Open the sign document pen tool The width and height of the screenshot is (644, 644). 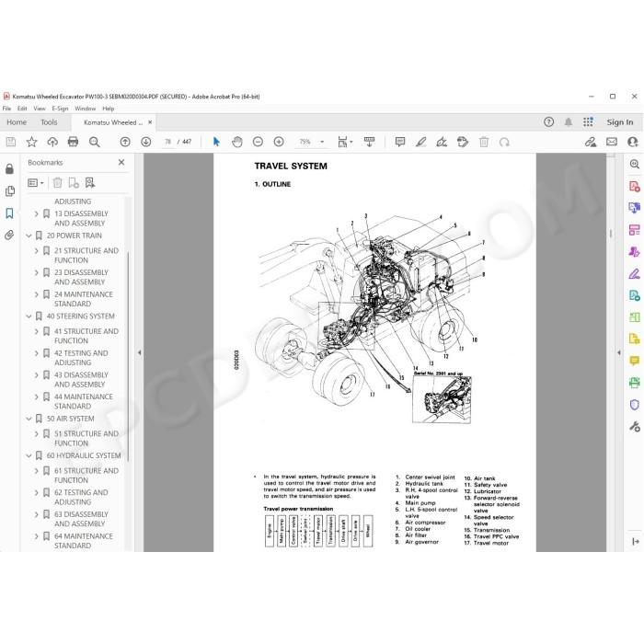tap(442, 142)
